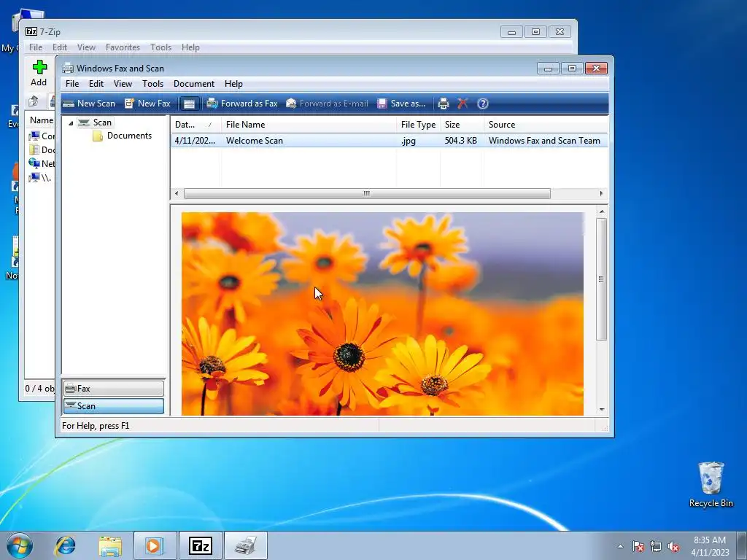Click the red Delete X icon
Viewport: 747px width, 560px height.
coord(462,104)
